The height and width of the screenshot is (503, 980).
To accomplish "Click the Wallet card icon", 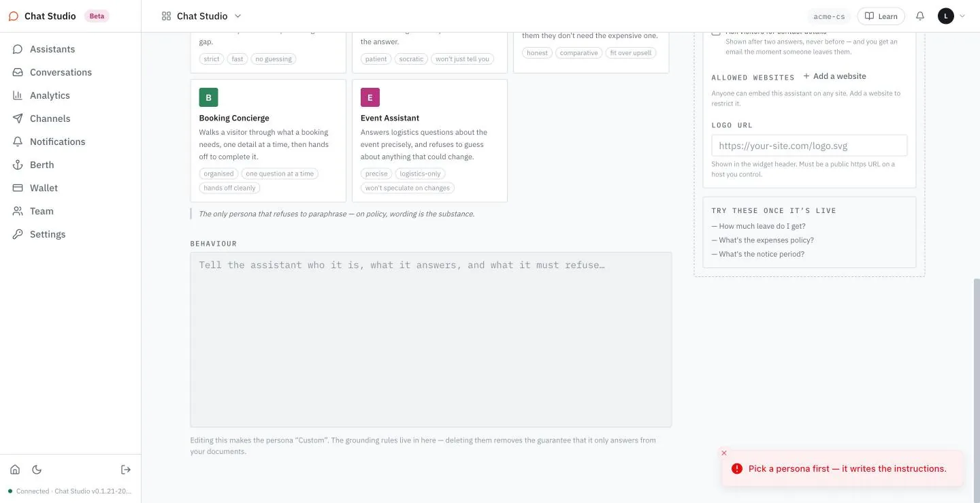I will (18, 188).
